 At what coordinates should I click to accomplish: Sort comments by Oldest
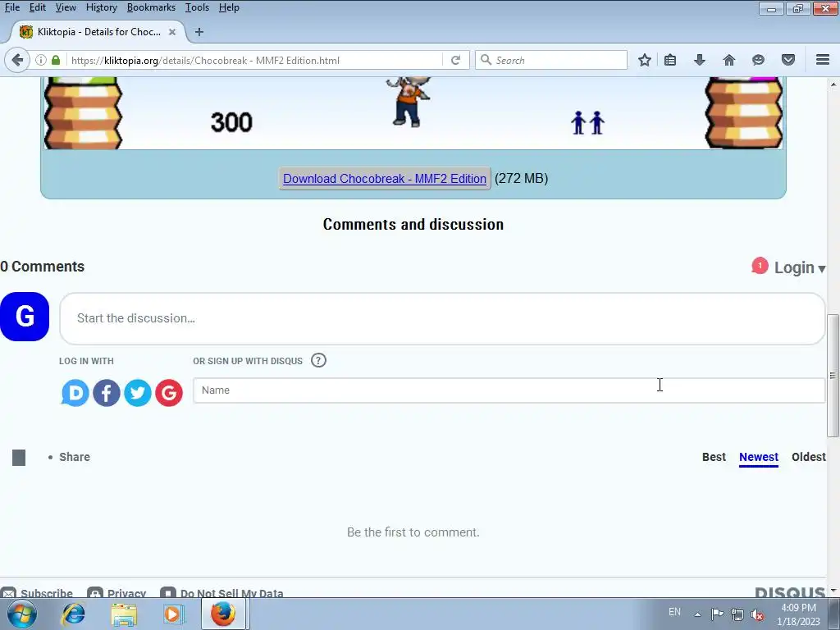coord(808,457)
